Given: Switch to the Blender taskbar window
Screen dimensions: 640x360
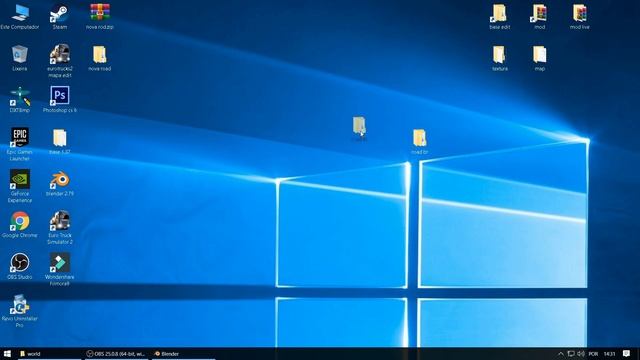Looking at the screenshot, I should 184,354.
